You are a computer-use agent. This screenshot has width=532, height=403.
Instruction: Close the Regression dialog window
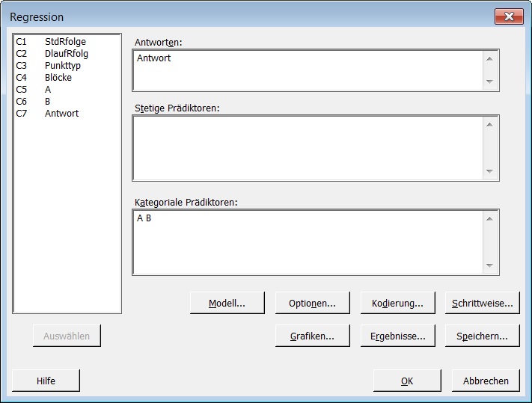point(509,16)
